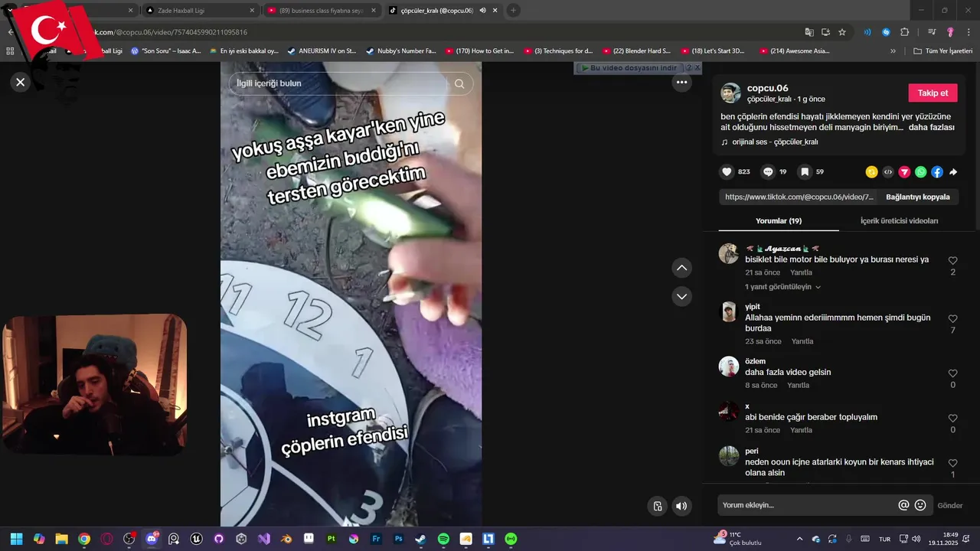Open a new browser tab
Screen dimensions: 980x551
513,11
